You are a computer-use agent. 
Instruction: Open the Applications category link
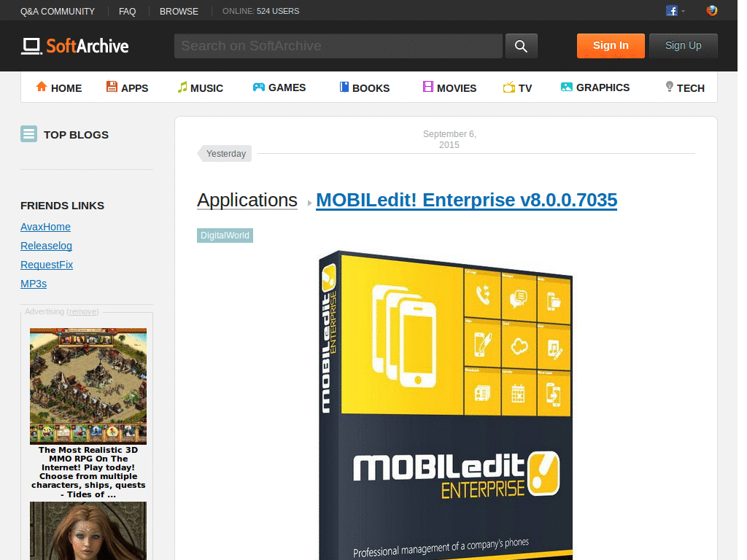pos(247,200)
